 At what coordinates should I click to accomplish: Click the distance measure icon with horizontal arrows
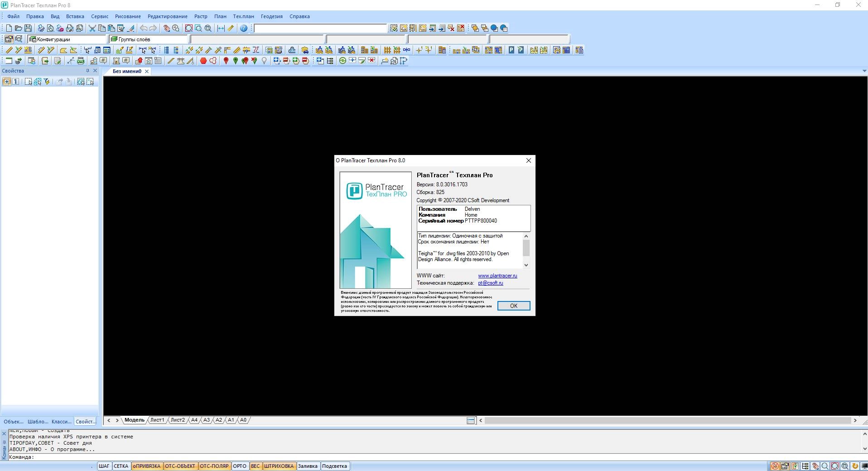[221, 28]
